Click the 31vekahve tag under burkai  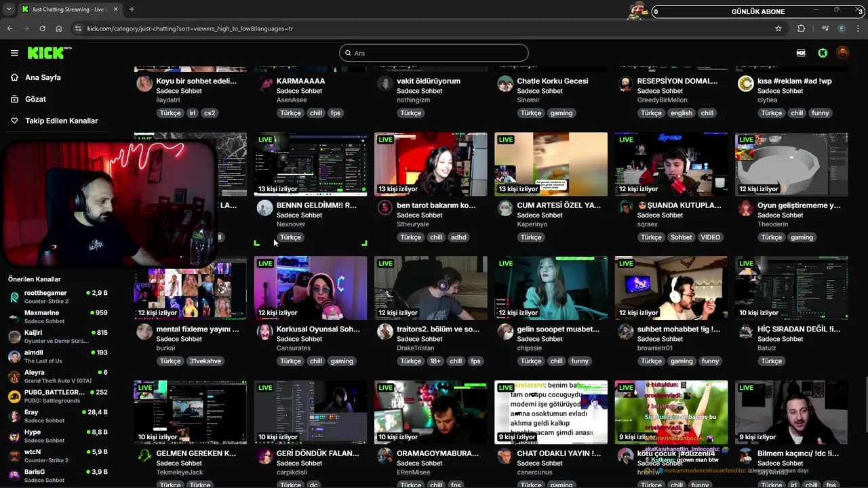click(x=205, y=361)
